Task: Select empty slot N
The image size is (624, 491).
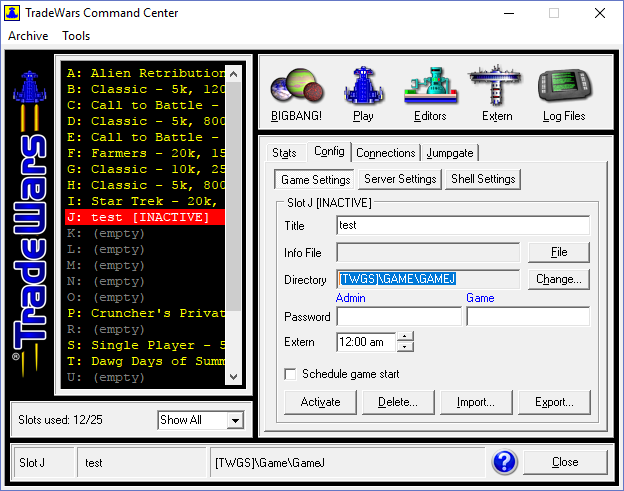Action: tap(145, 281)
